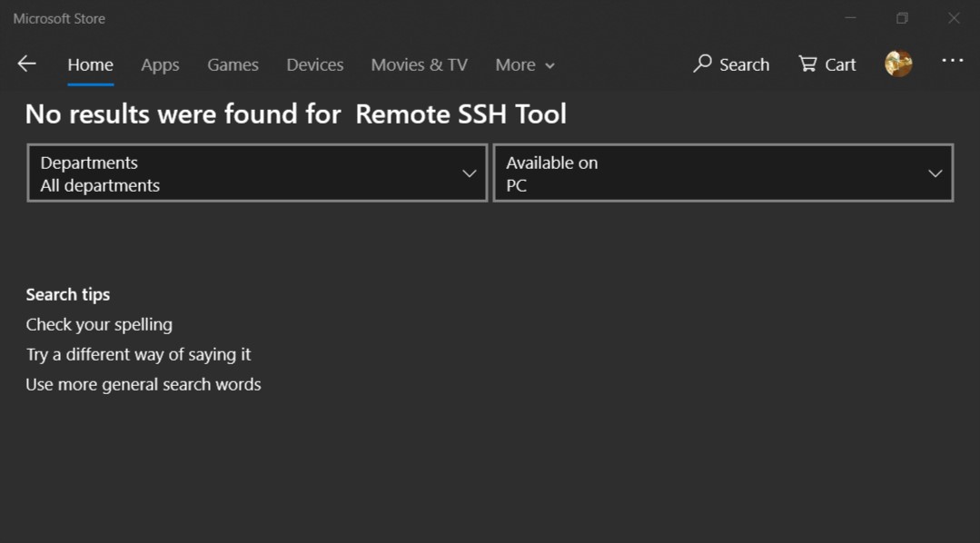The width and height of the screenshot is (980, 543).
Task: Close the Microsoft Store window
Action: tap(954, 18)
